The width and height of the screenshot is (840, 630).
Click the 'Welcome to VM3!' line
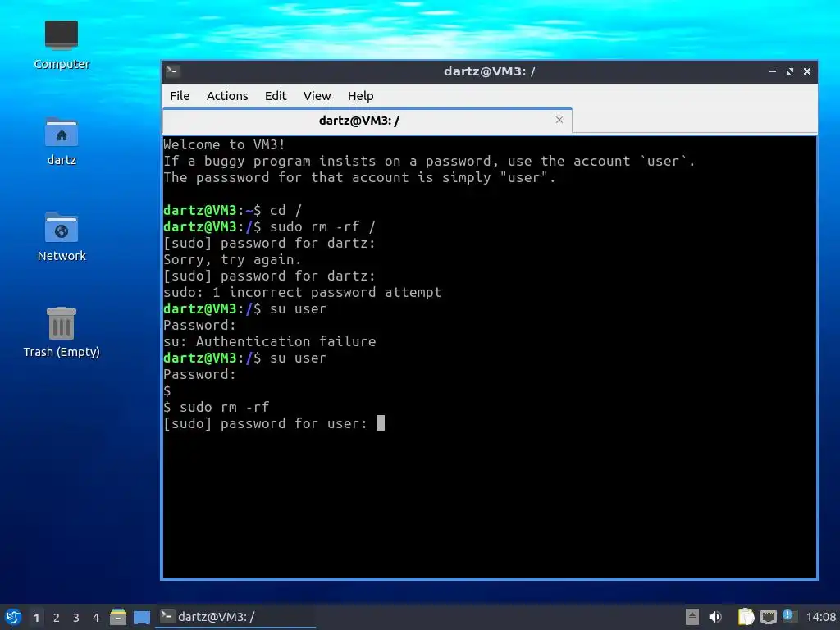coord(224,144)
